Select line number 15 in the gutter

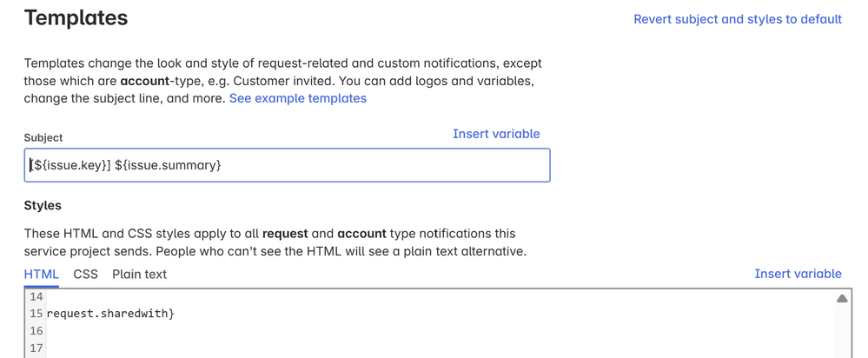[x=36, y=314]
